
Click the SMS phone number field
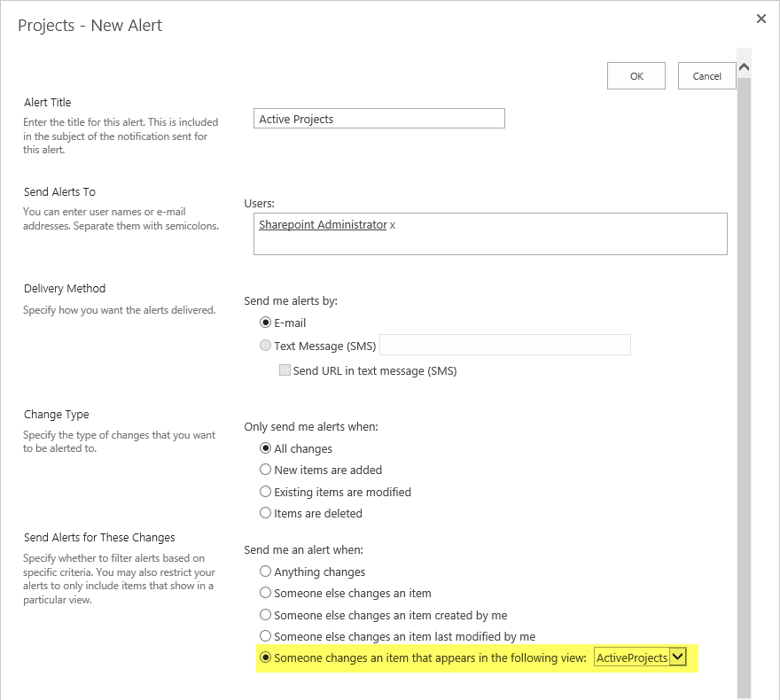click(x=504, y=345)
